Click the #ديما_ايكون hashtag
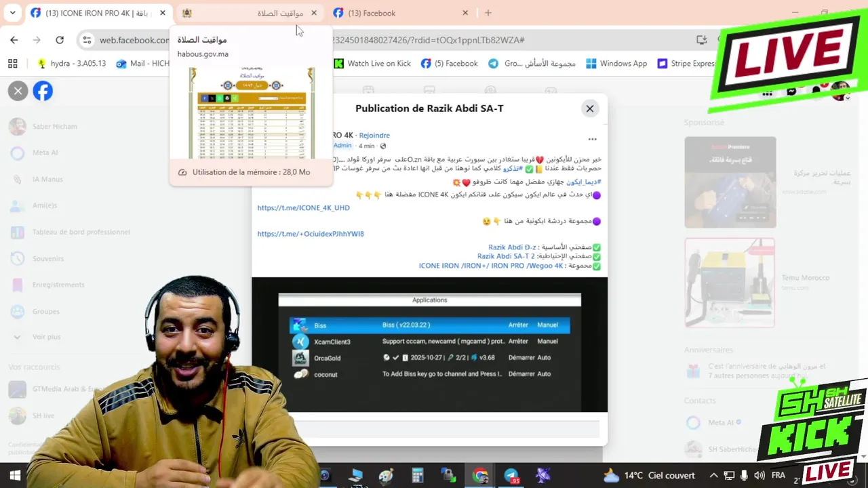 (x=584, y=182)
